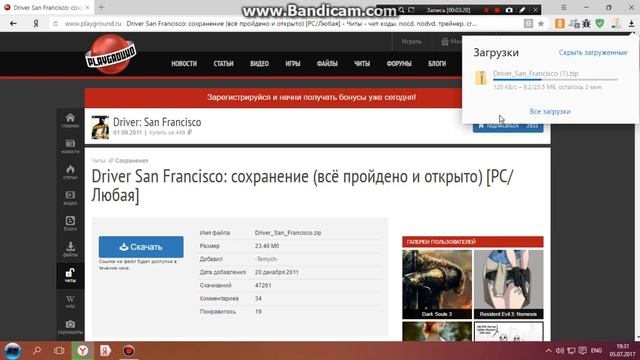Image resolution: width=640 pixels, height=360 pixels.
Task: Reload the page with refresh icon
Action: (x=56, y=24)
